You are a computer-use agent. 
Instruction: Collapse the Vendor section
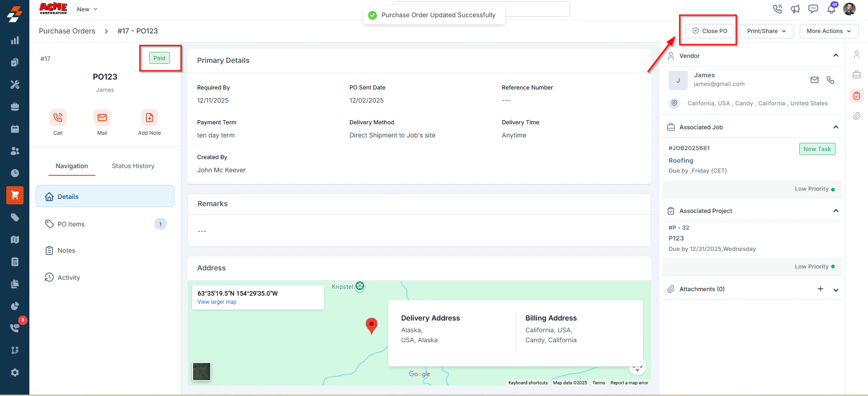[x=836, y=55]
